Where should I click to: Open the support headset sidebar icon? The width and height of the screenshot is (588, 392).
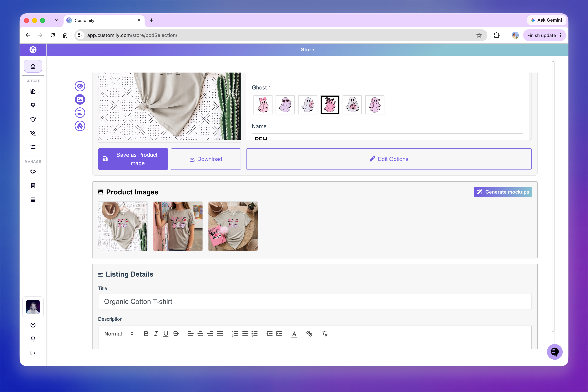click(33, 339)
